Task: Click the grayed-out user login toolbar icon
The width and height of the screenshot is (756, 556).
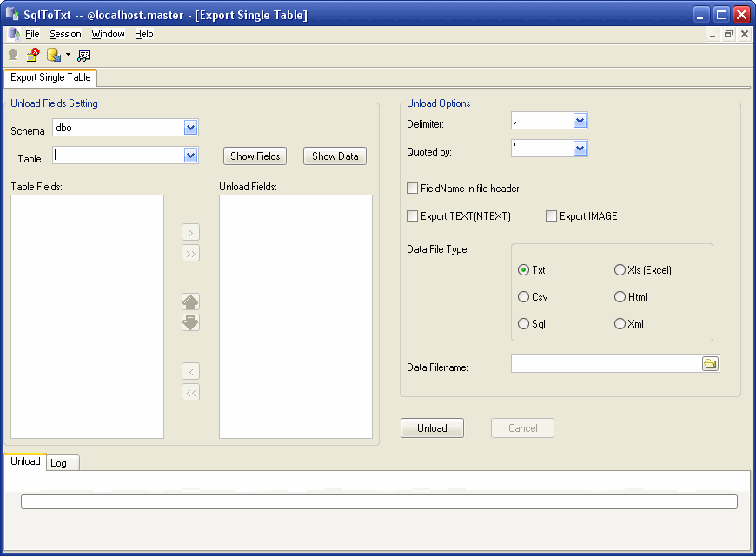Action: pyautogui.click(x=13, y=55)
